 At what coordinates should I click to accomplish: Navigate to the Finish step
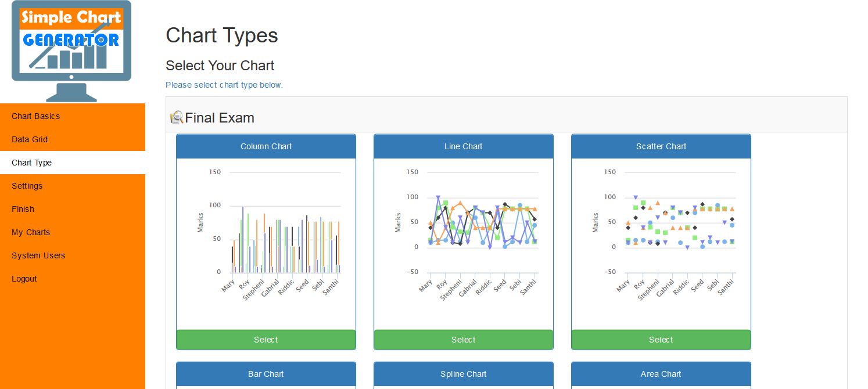tap(23, 209)
